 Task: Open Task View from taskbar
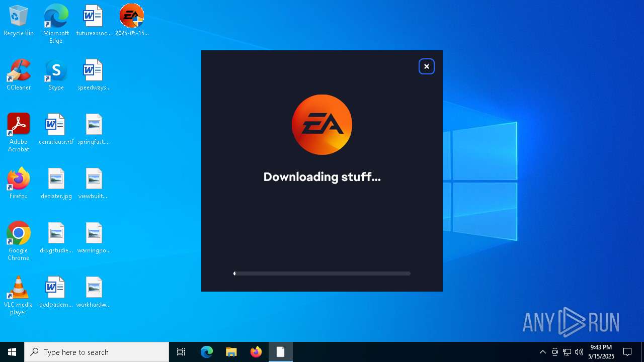(x=181, y=352)
